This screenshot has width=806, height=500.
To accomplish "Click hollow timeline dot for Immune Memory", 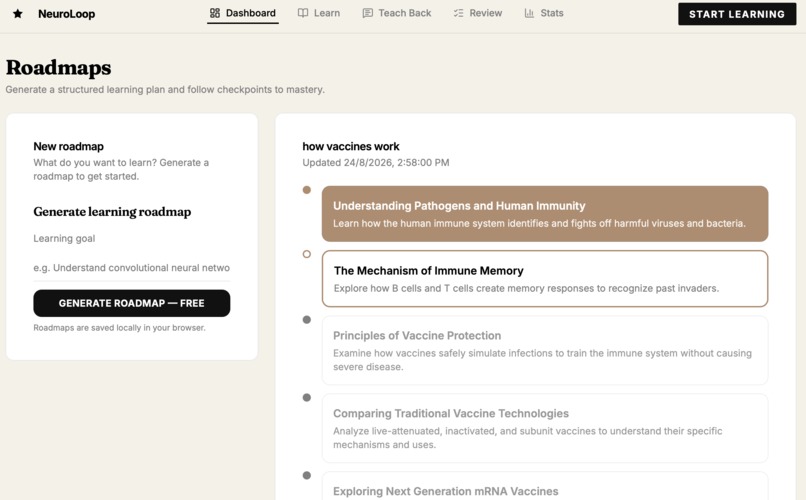I will [x=307, y=254].
